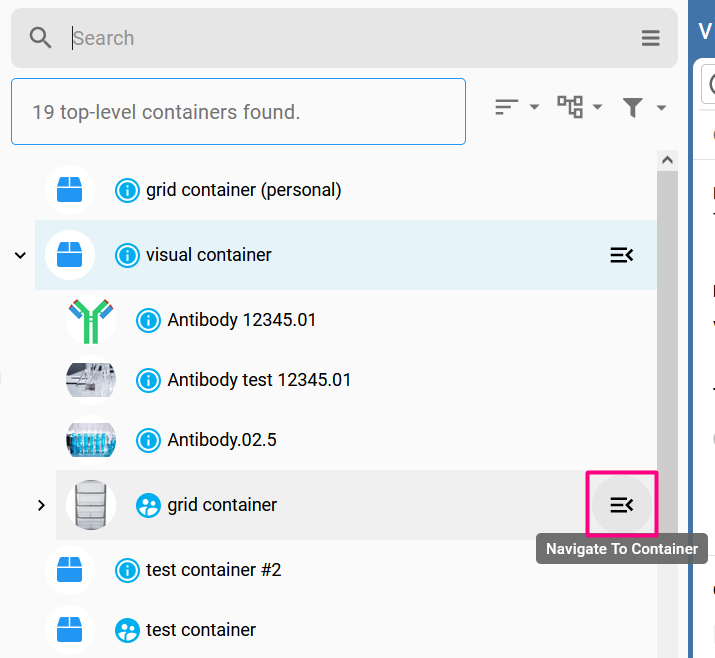Open info for test container #2
The height and width of the screenshot is (658, 715).
click(x=127, y=570)
